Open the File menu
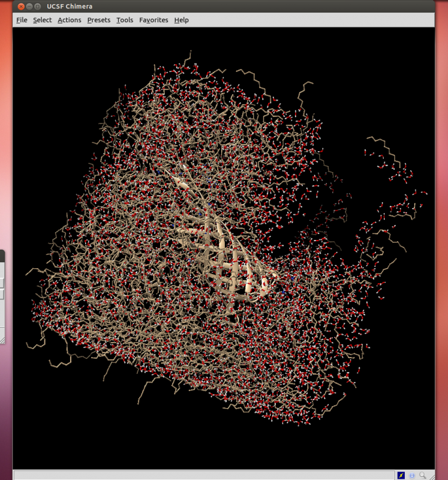The height and width of the screenshot is (480, 448). 22,20
